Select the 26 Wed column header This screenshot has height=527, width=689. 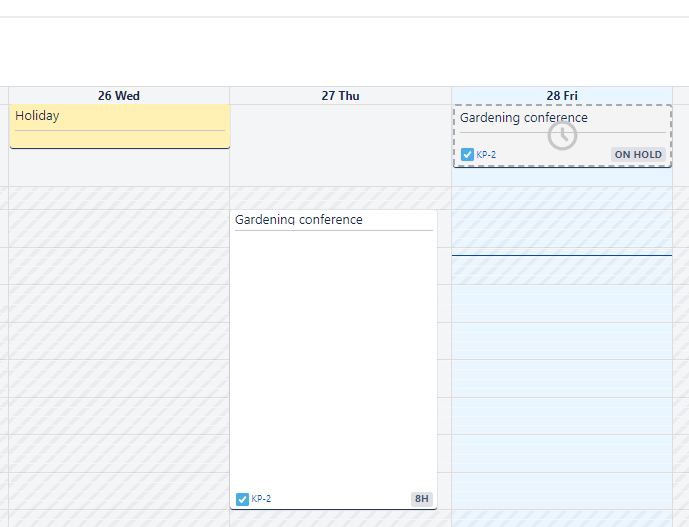pyautogui.click(x=118, y=96)
